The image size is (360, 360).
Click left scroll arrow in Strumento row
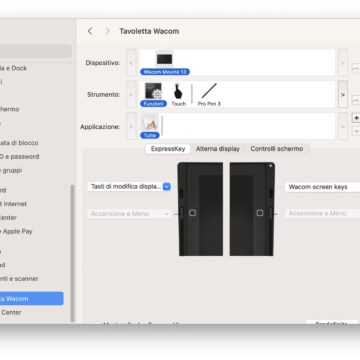pos(131,94)
